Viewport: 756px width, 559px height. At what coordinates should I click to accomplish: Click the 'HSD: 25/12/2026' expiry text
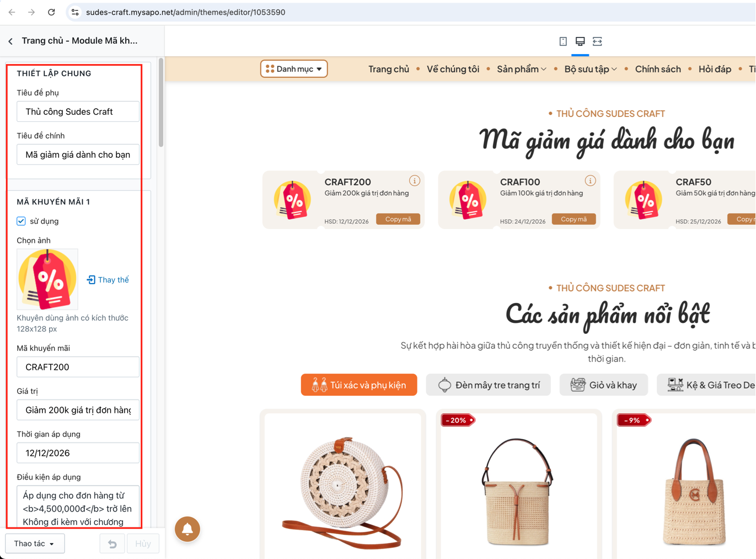point(698,221)
